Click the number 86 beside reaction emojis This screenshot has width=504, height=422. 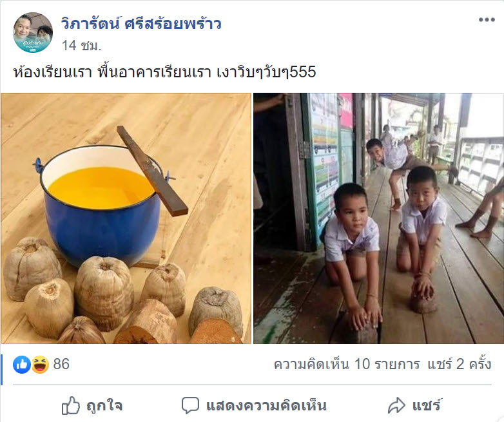(x=61, y=365)
